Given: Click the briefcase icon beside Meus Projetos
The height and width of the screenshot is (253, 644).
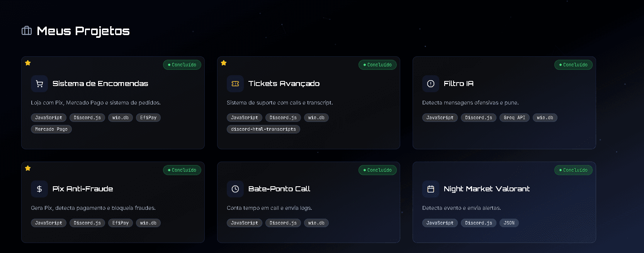Looking at the screenshot, I should [27, 31].
